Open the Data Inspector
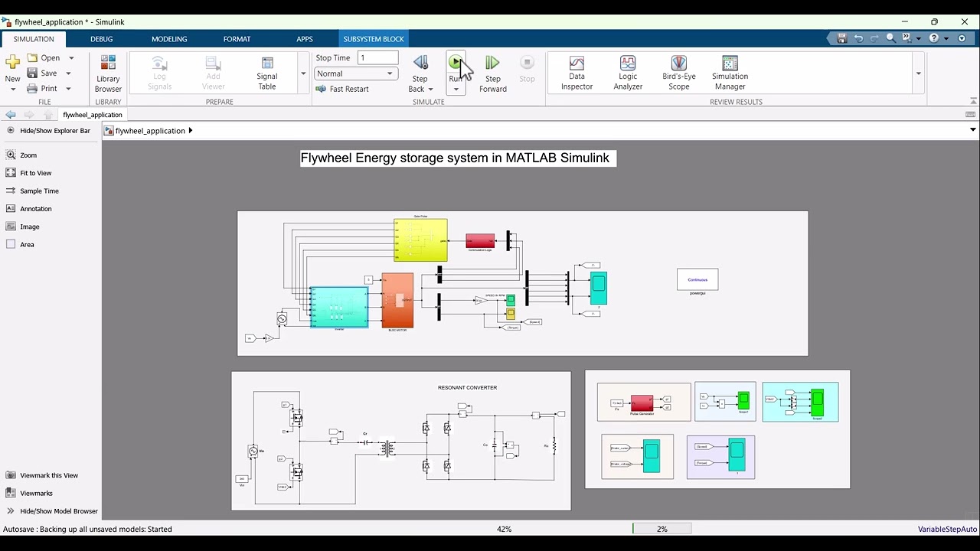 tap(577, 73)
